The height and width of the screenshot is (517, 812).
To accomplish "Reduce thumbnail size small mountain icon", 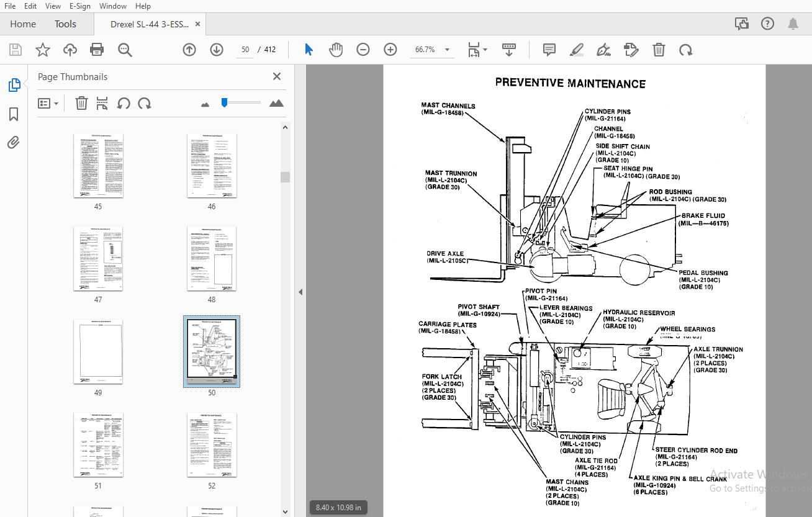I will (x=205, y=104).
